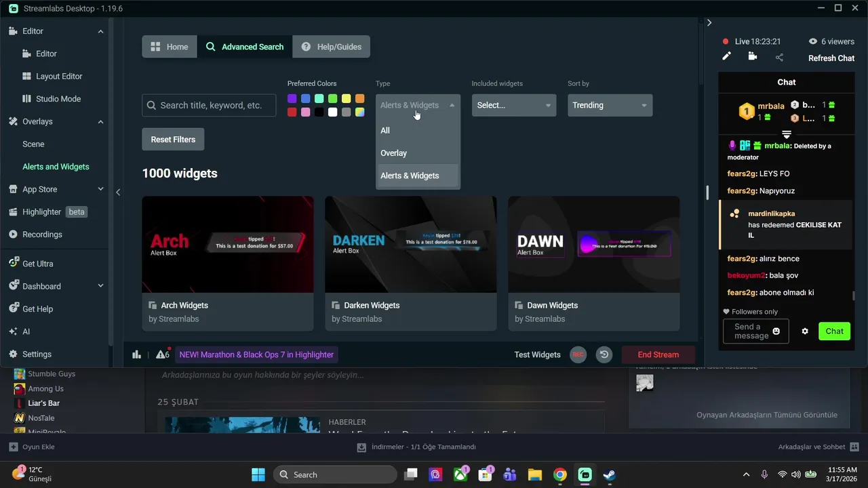Expand the Dashboard section

[x=100, y=286]
